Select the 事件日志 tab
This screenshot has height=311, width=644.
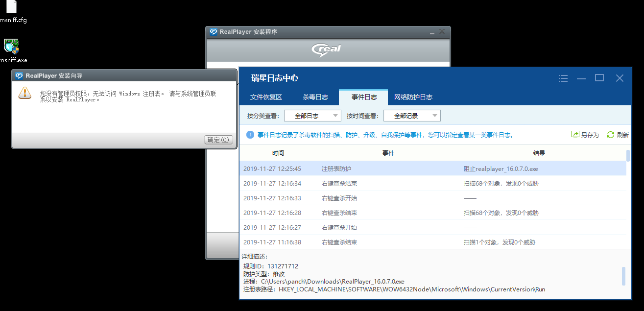click(363, 97)
